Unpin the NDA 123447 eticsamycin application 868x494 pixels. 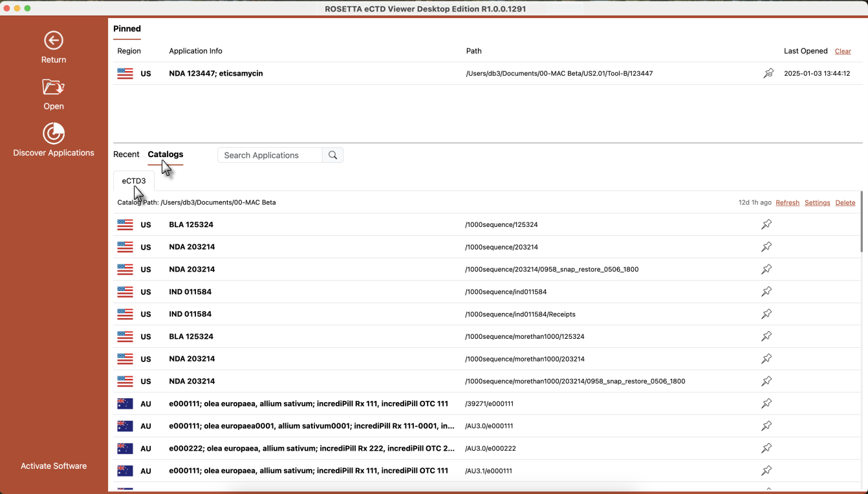(x=768, y=74)
